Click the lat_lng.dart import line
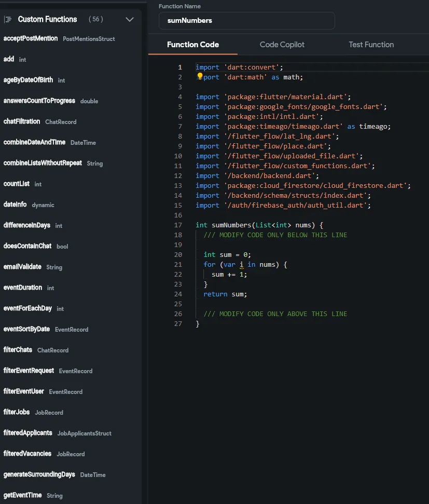The width and height of the screenshot is (429, 504). (x=267, y=137)
